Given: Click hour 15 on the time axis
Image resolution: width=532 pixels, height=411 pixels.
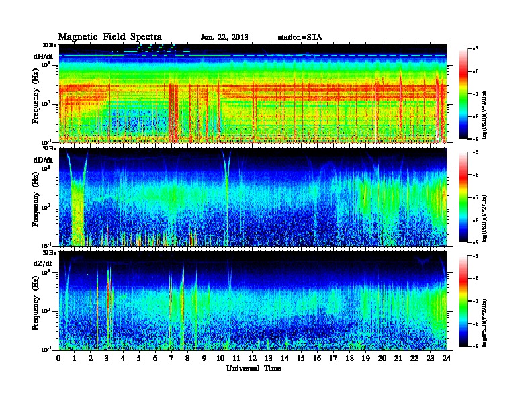Looking at the screenshot, I should coord(302,358).
